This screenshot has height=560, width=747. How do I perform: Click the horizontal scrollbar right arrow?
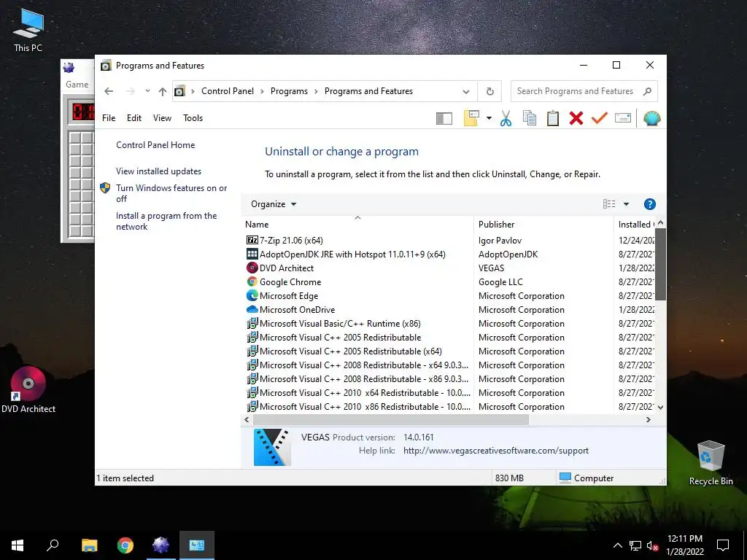pyautogui.click(x=648, y=419)
